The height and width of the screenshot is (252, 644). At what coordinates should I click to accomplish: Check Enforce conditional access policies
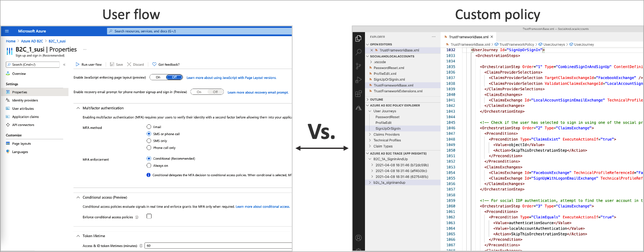coord(149,216)
